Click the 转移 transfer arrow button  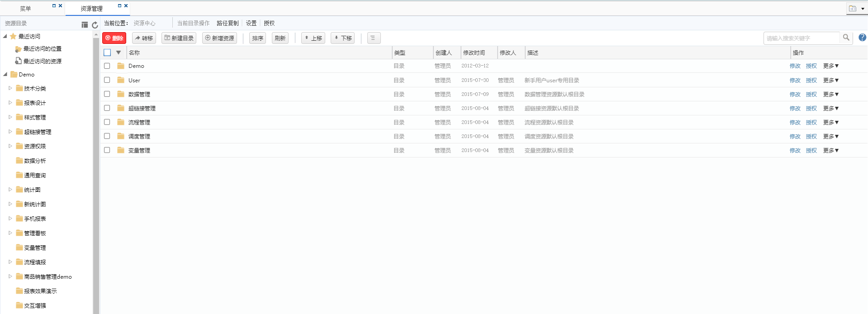pyautogui.click(x=144, y=38)
